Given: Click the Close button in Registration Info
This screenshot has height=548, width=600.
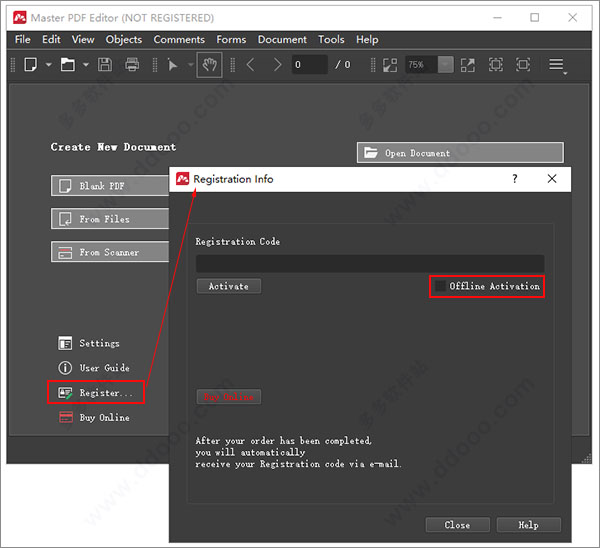Looking at the screenshot, I should pos(457,525).
